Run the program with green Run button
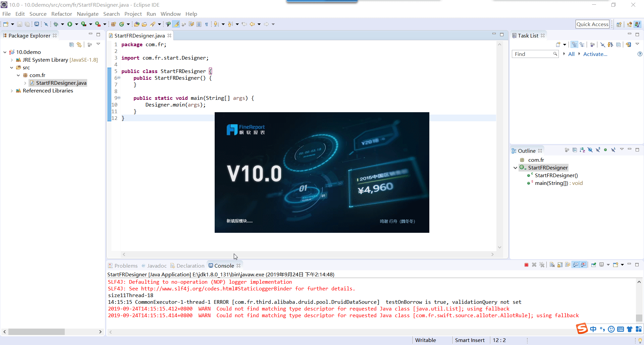Image resolution: width=644 pixels, height=345 pixels. 70,24
